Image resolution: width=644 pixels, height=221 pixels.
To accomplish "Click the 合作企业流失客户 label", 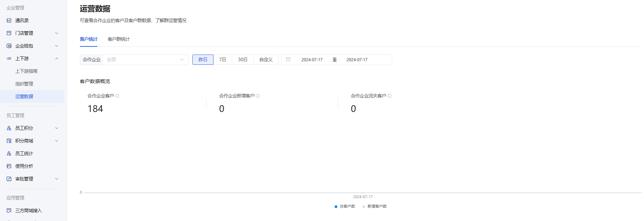I will coord(369,96).
